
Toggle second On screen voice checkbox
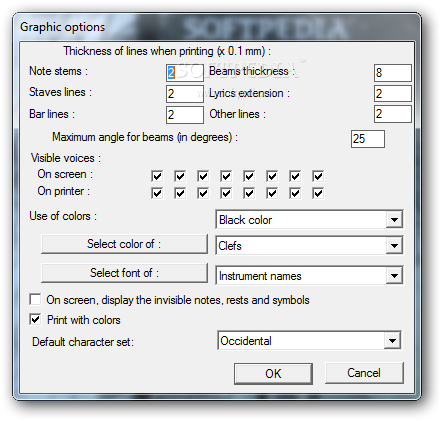point(180,176)
